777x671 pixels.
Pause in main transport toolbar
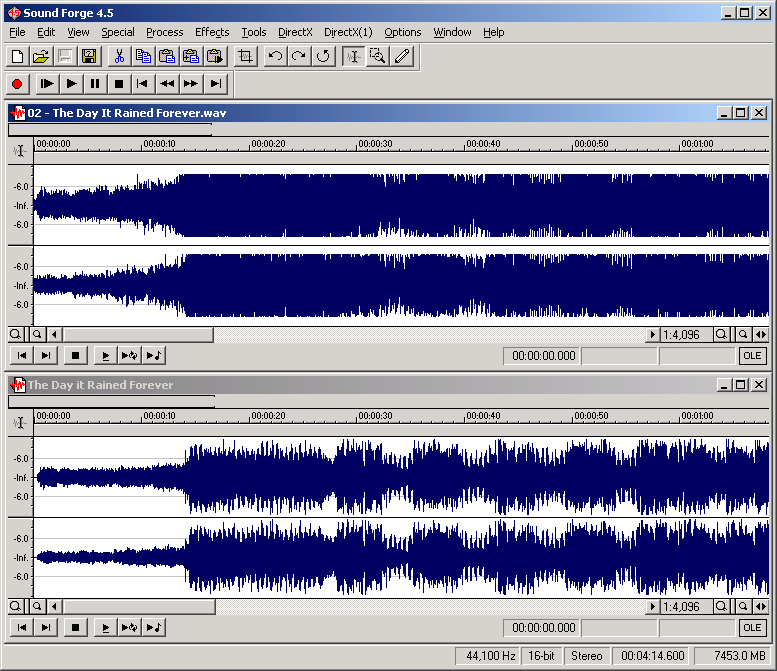pyautogui.click(x=95, y=84)
